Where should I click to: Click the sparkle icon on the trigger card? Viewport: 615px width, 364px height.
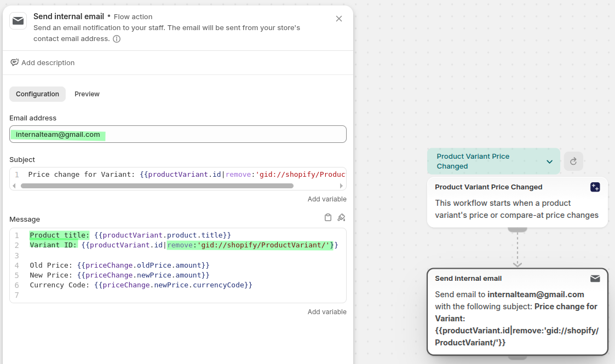595,187
